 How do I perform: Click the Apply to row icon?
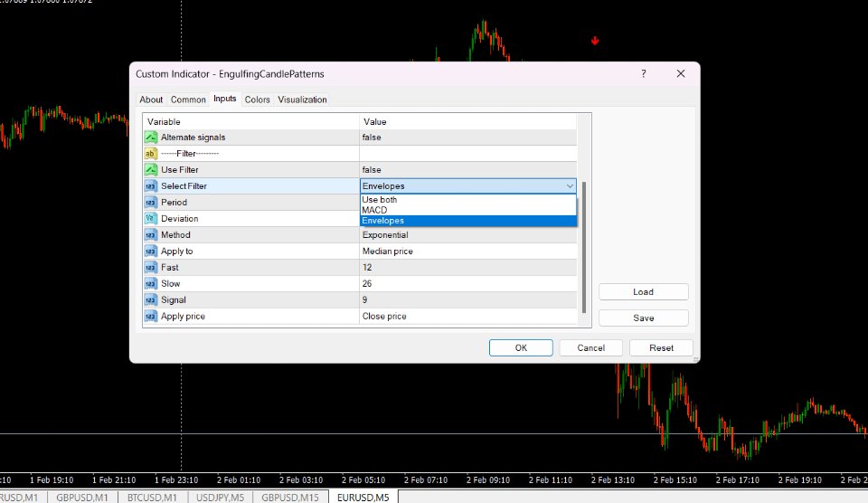pos(151,251)
